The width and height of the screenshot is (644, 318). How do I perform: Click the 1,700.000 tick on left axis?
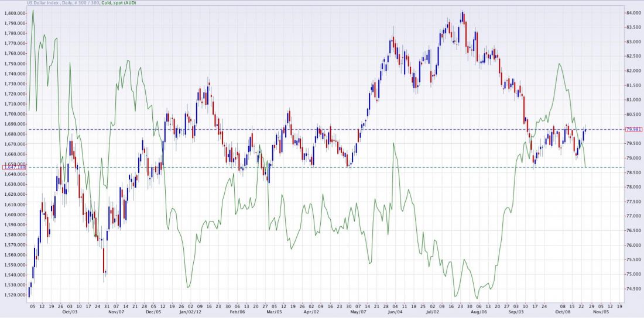[14, 114]
